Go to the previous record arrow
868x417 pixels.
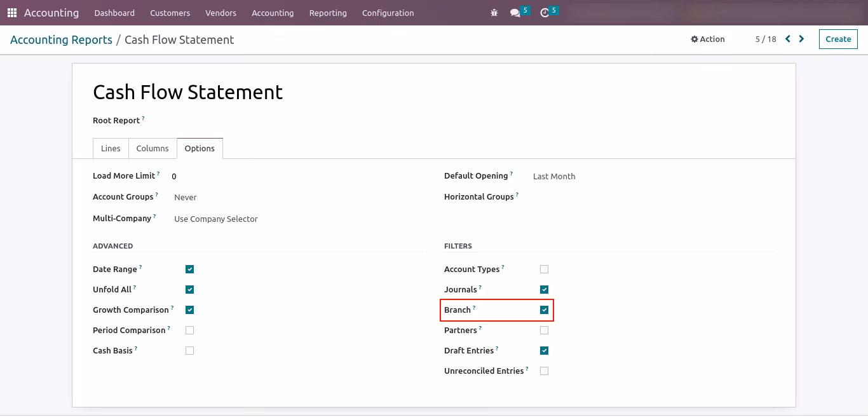pyautogui.click(x=788, y=39)
